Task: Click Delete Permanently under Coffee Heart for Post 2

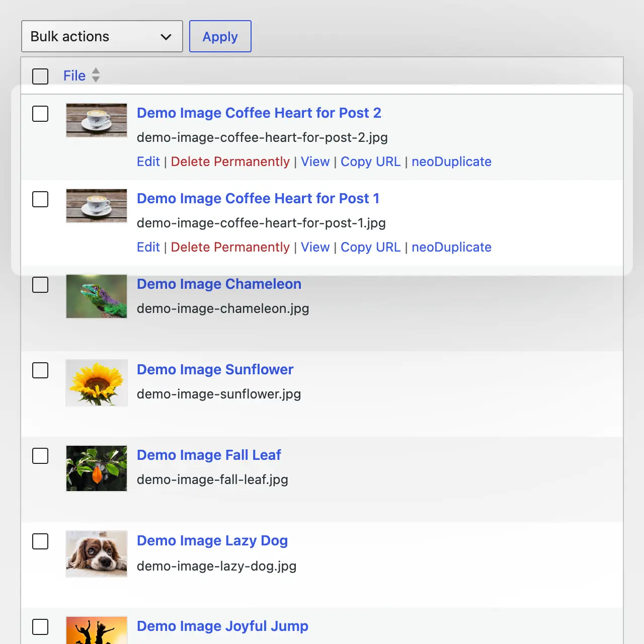Action: [230, 162]
